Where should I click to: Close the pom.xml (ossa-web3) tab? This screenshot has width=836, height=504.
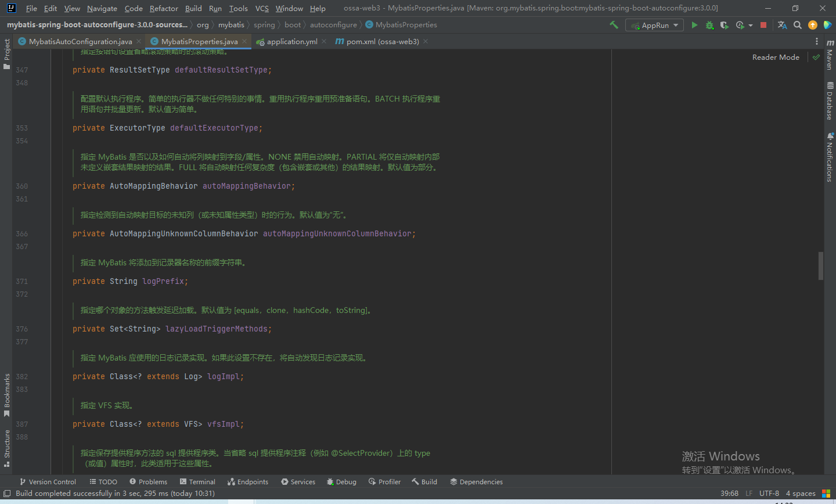point(426,41)
